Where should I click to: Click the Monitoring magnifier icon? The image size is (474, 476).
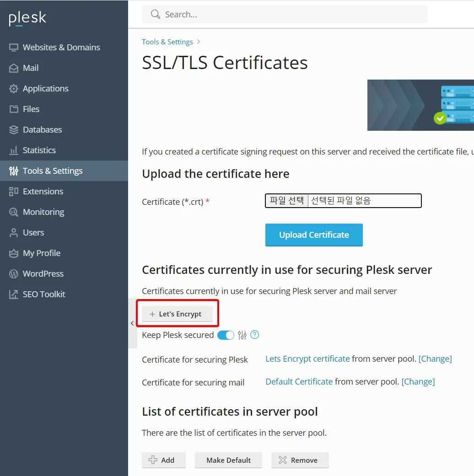(x=14, y=212)
